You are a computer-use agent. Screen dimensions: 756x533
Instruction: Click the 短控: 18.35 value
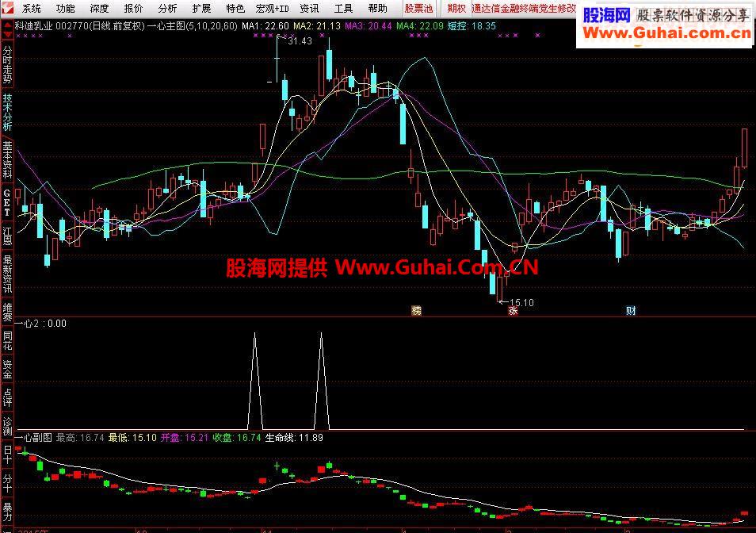coord(472,25)
